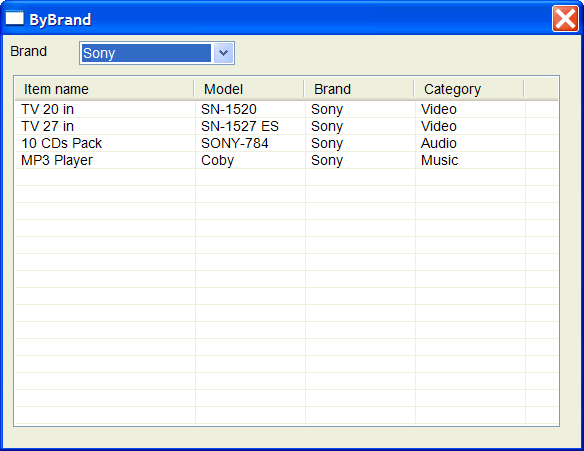Click the Coby model cell
This screenshot has width=584, height=451.
[218, 161]
